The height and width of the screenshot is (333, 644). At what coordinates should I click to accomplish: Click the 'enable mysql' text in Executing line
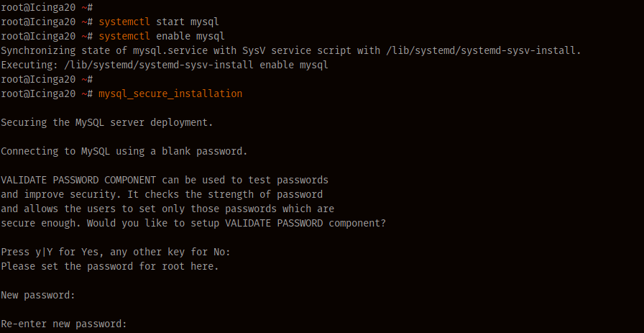coord(294,65)
